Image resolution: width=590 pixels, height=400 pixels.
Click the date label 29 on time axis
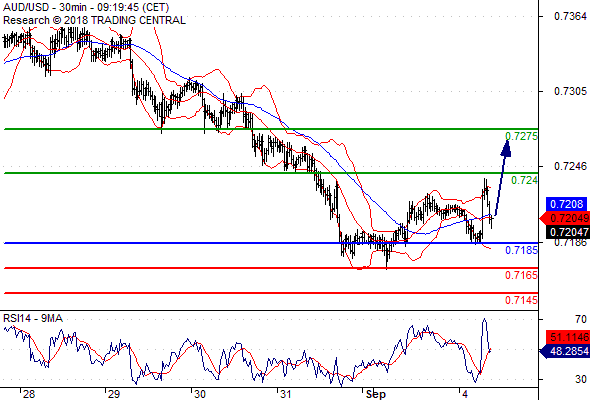pyautogui.click(x=114, y=394)
